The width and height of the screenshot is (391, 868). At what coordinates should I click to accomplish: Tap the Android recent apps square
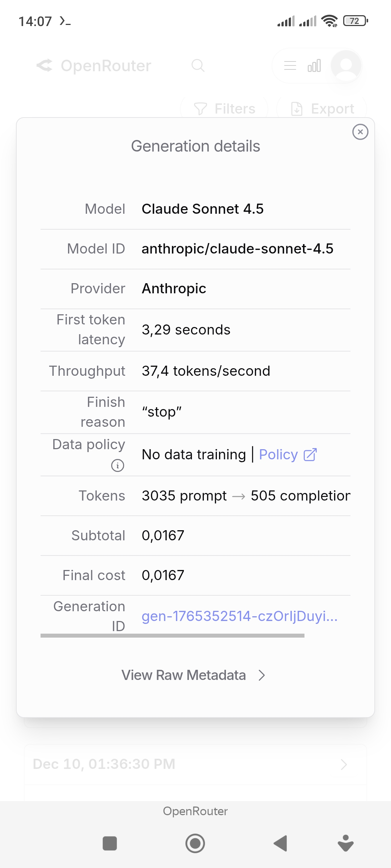pos(110,843)
